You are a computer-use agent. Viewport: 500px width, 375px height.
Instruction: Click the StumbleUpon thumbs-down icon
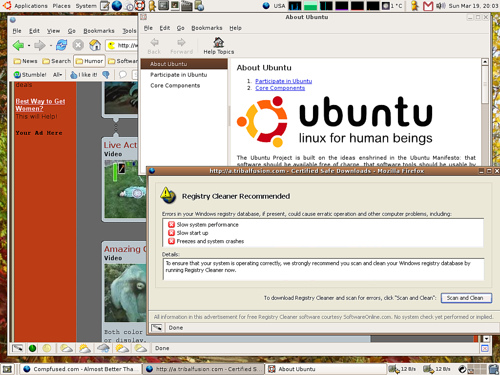click(106, 75)
